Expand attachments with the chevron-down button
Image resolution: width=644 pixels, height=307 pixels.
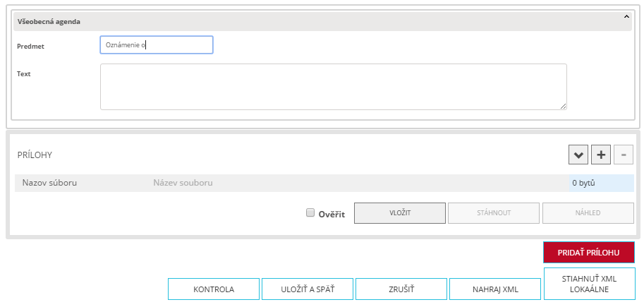coord(578,155)
